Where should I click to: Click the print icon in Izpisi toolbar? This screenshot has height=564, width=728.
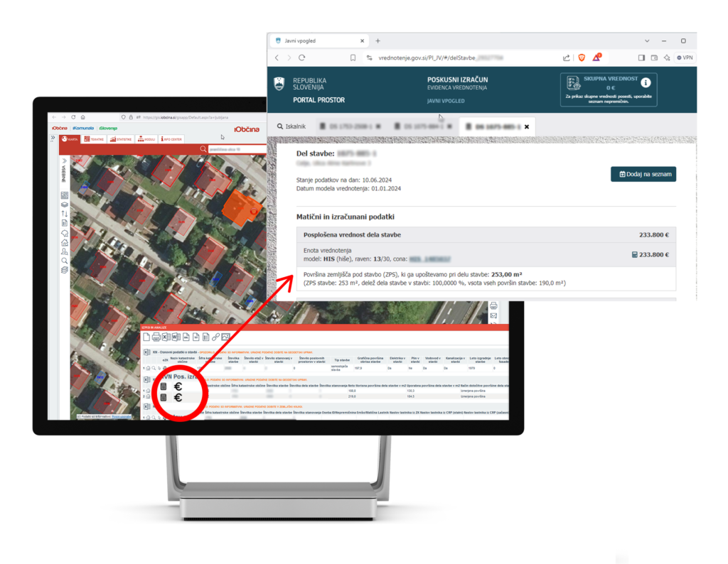(x=155, y=337)
